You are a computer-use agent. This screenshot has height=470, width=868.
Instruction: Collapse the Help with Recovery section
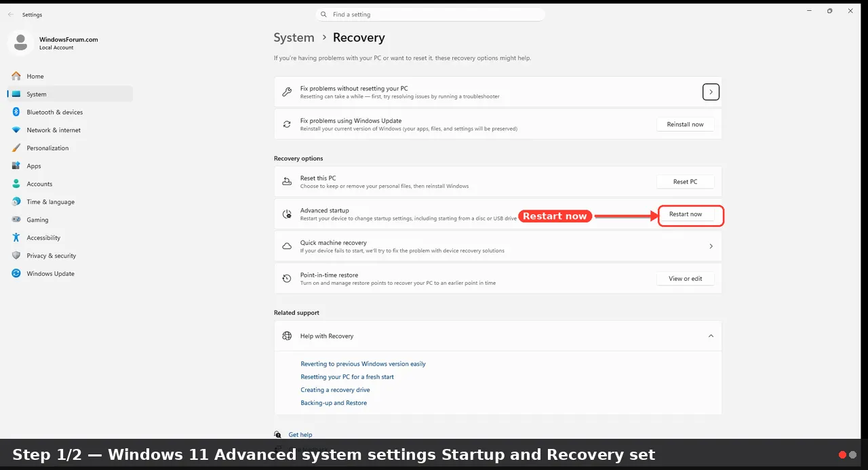(x=711, y=336)
